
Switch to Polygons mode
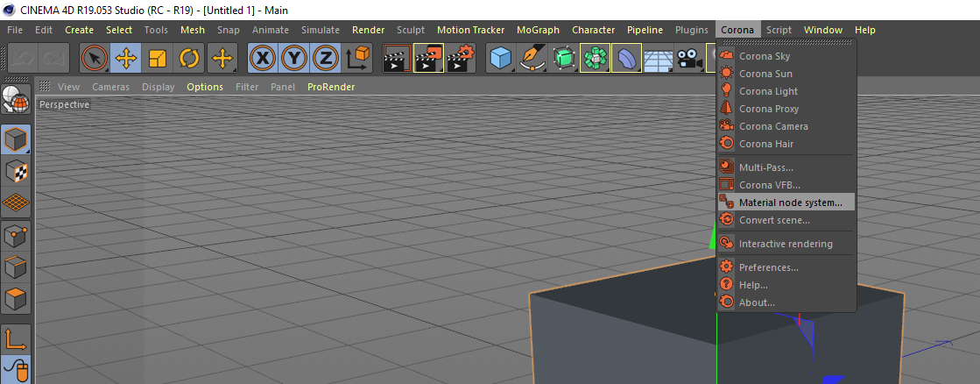tap(16, 299)
